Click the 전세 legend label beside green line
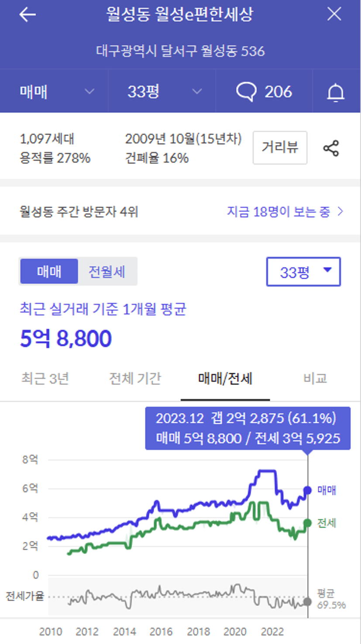This screenshot has width=361, height=644. [327, 523]
